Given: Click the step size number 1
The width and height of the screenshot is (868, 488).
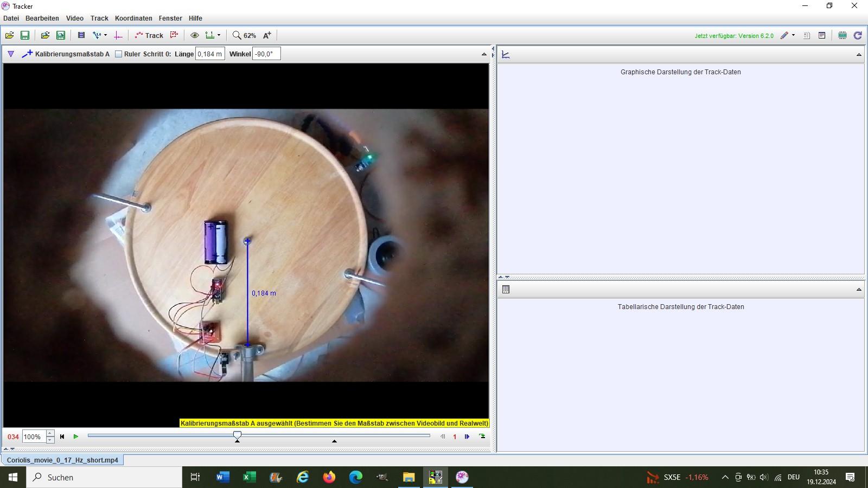Looking at the screenshot, I should [x=455, y=436].
